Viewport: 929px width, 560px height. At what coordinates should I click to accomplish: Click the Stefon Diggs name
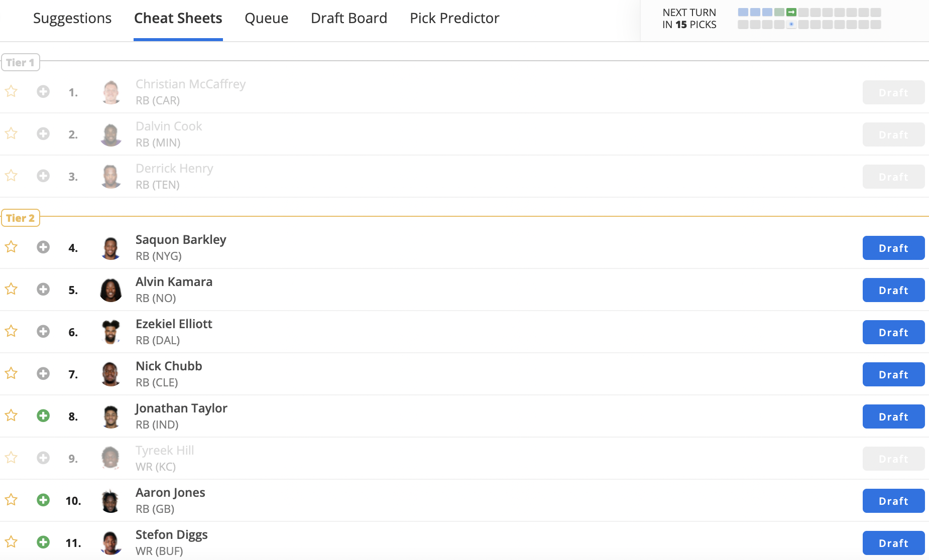pyautogui.click(x=172, y=535)
